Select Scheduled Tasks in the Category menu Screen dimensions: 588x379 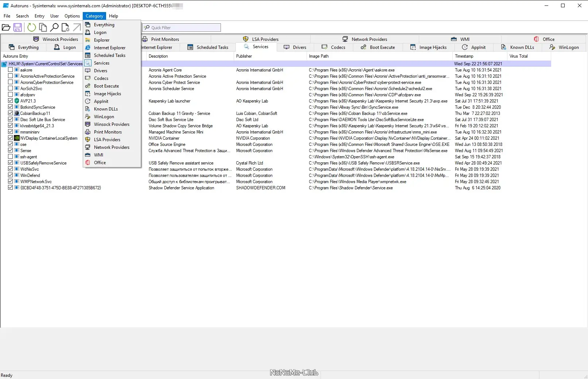[x=112, y=55]
